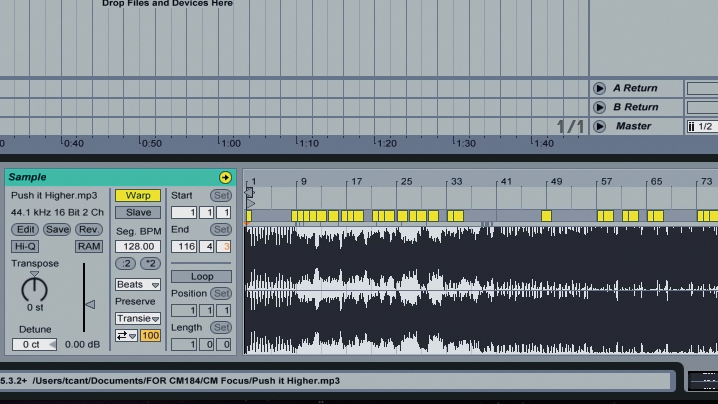Click the End Set button
This screenshot has height=404, width=718.
coord(221,229)
